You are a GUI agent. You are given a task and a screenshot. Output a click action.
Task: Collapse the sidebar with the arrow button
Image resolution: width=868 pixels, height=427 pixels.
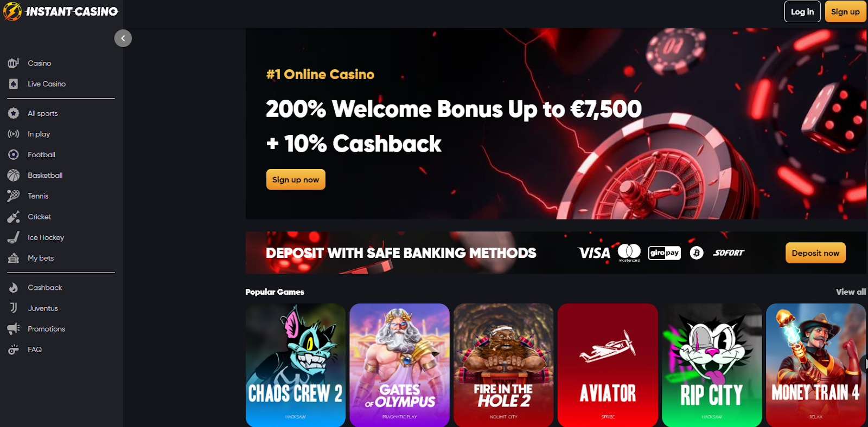point(123,38)
